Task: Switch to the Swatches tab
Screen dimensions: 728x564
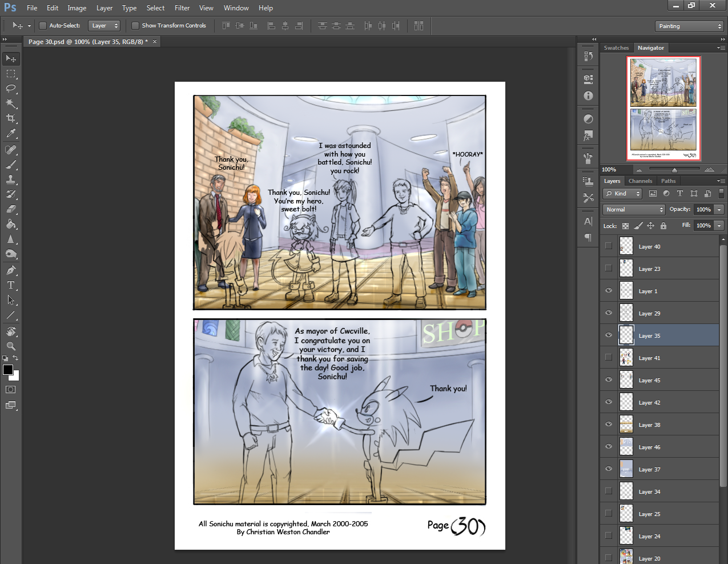Action: pyautogui.click(x=616, y=48)
